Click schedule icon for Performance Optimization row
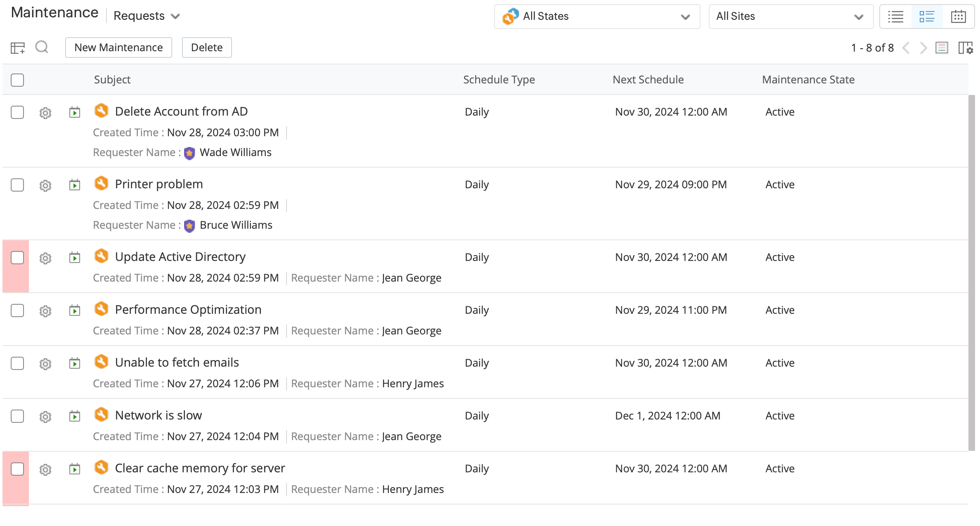The height and width of the screenshot is (526, 980). click(x=75, y=310)
